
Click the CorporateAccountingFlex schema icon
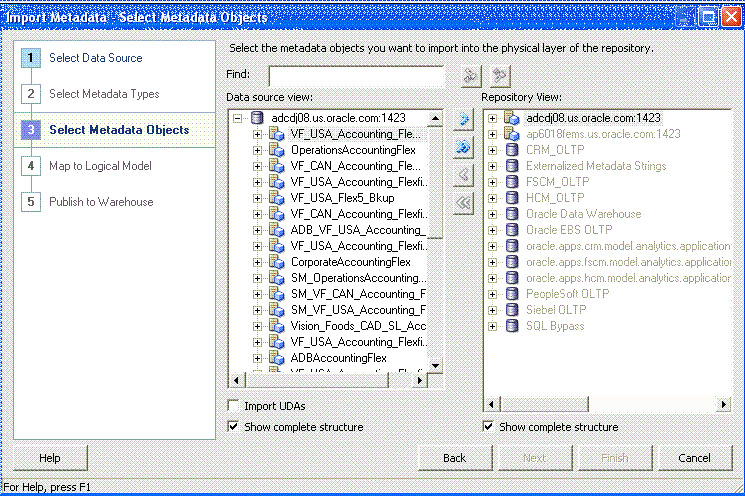277,262
